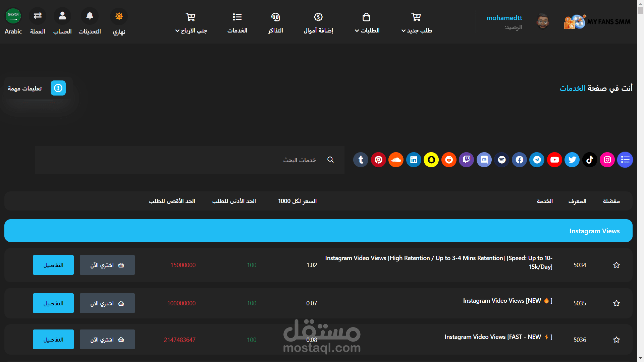Pick the SoundCloud category icon

click(396, 160)
